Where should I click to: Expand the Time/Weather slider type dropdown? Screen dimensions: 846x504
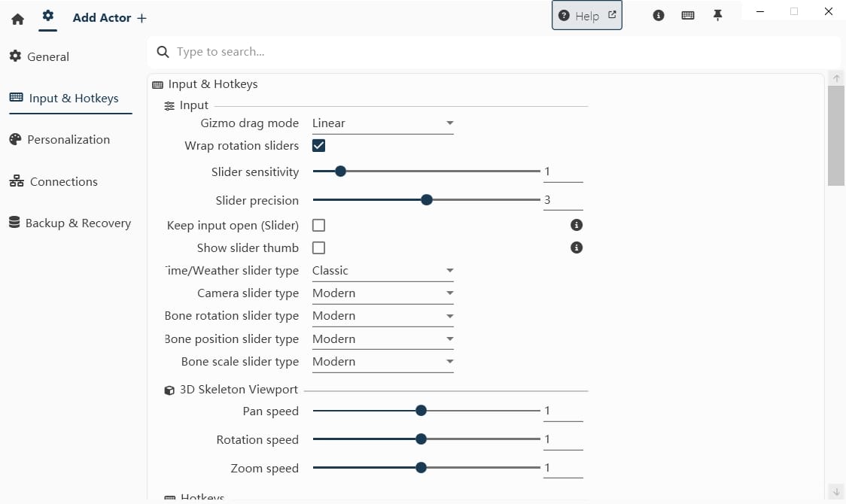(x=382, y=271)
